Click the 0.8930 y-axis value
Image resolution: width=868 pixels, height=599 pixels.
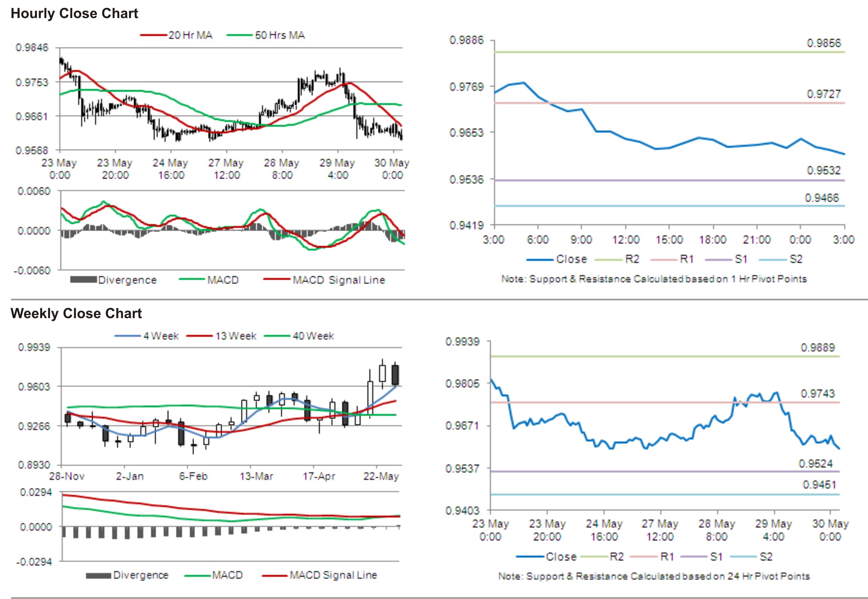coord(34,465)
